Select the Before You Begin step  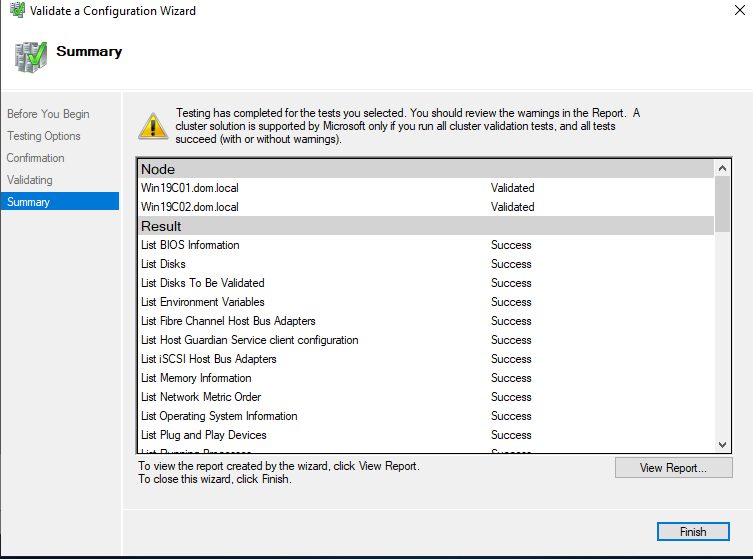(48, 114)
